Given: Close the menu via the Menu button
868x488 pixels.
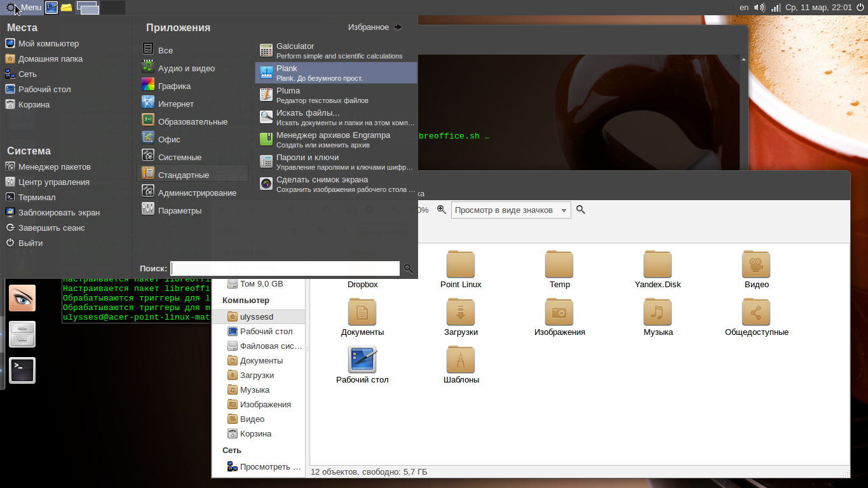Looking at the screenshot, I should (x=23, y=8).
